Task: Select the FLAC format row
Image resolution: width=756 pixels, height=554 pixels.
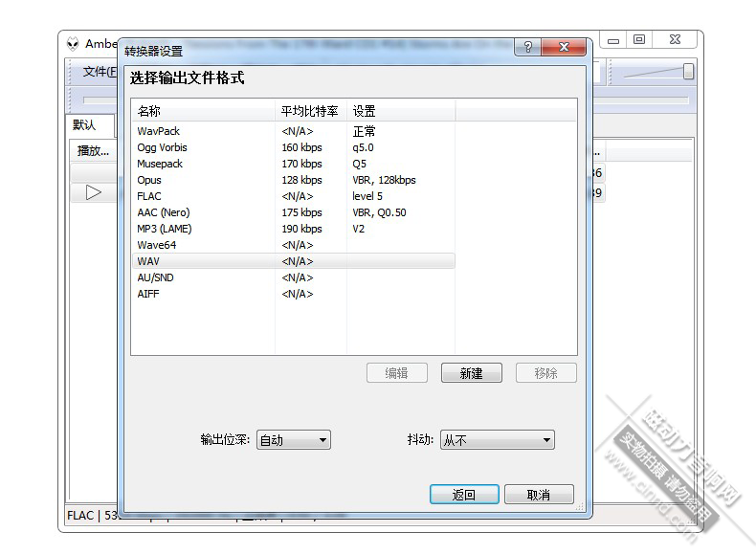Action: pos(149,196)
